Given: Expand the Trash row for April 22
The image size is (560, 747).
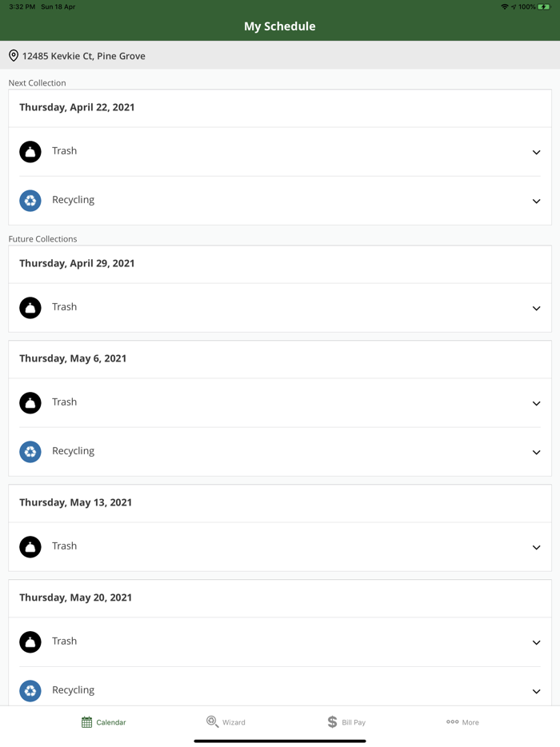Looking at the screenshot, I should 536,152.
